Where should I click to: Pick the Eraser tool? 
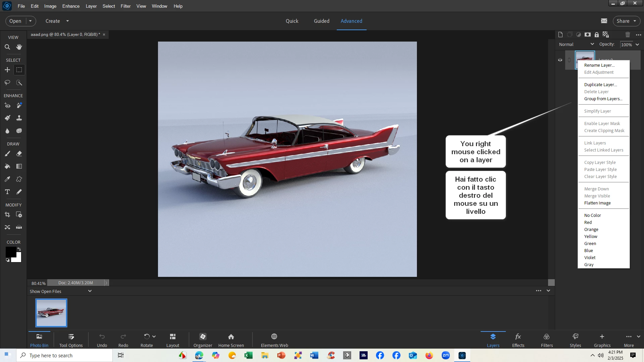19,154
